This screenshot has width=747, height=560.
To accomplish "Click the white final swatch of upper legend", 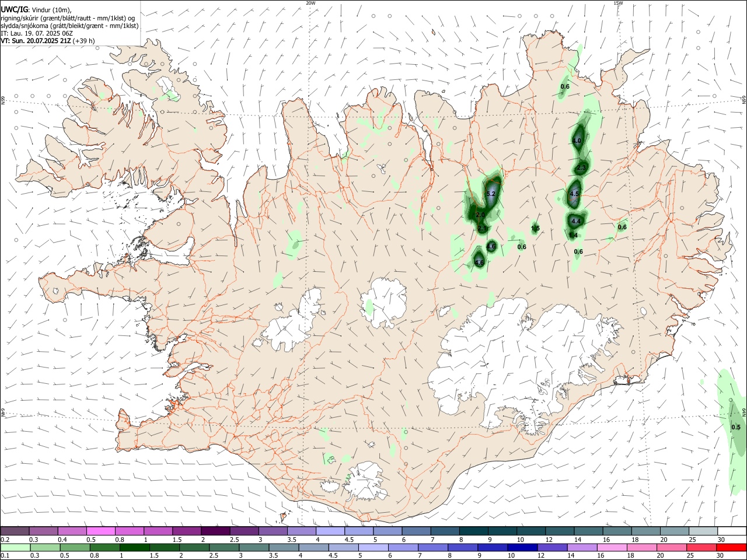I will [731, 531].
